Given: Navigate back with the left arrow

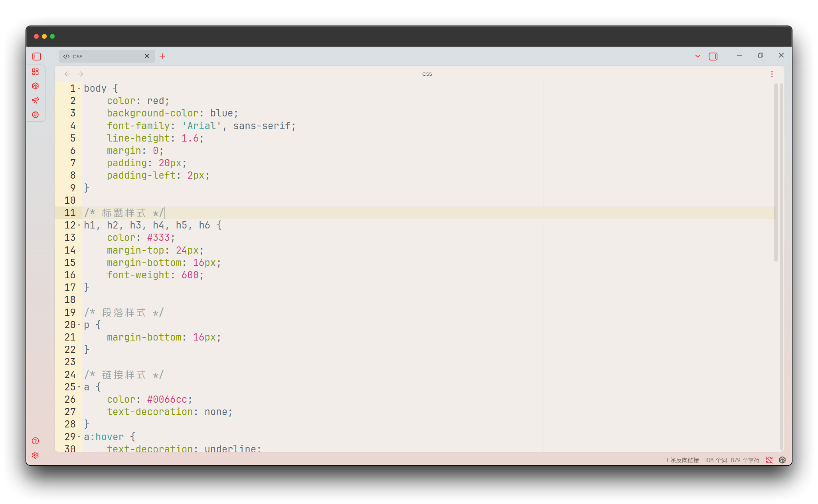Looking at the screenshot, I should click(67, 74).
